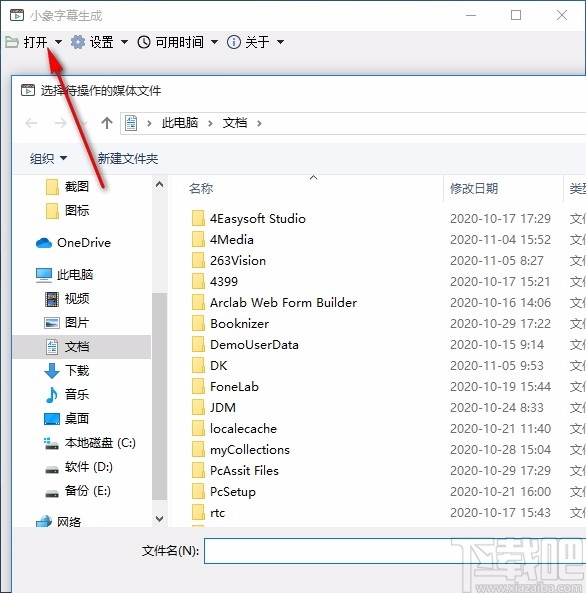Open the 组织 dropdown menu

[48, 158]
